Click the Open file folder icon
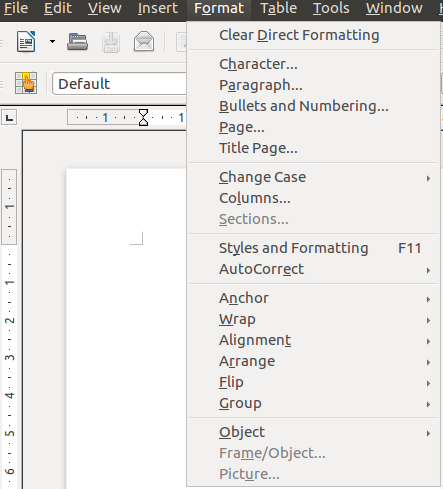This screenshot has height=489, width=443. 77,42
